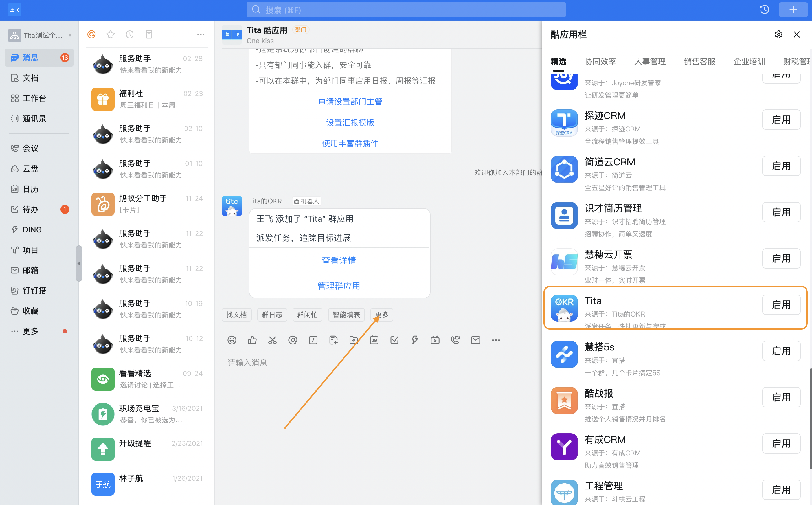This screenshot has height=505, width=812.
Task: Click 更多 quick action chip
Action: click(x=381, y=315)
